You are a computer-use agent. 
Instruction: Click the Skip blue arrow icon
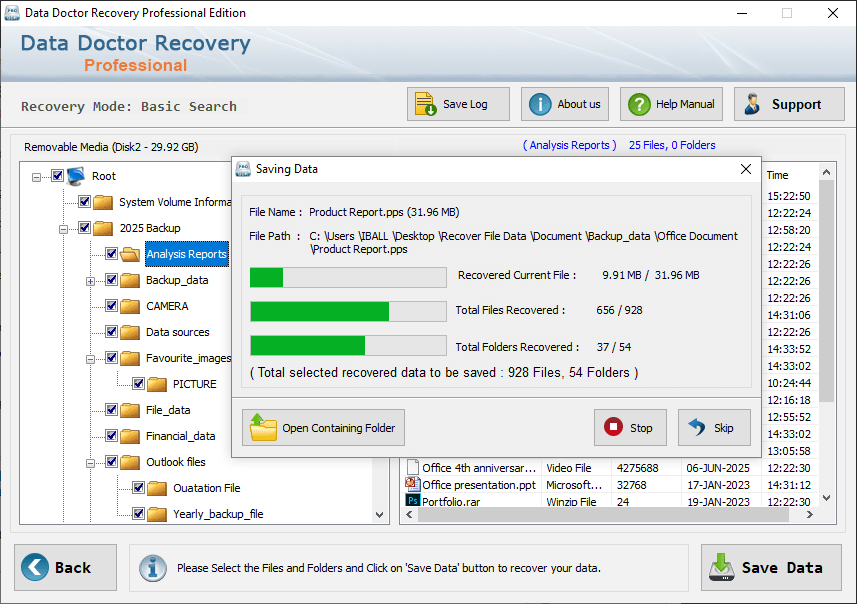pos(697,427)
